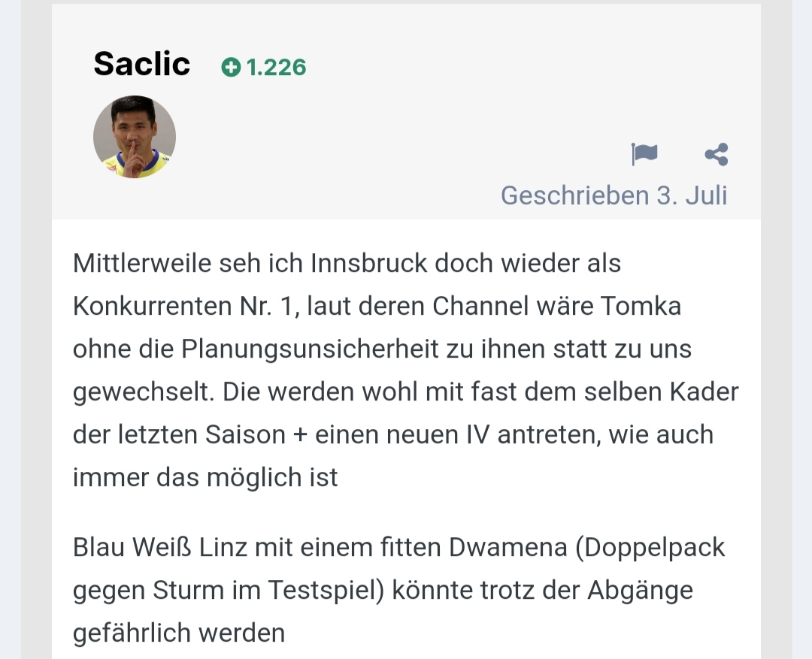Click the name 'Tomka' in the post
The image size is (812, 659).
point(641,306)
